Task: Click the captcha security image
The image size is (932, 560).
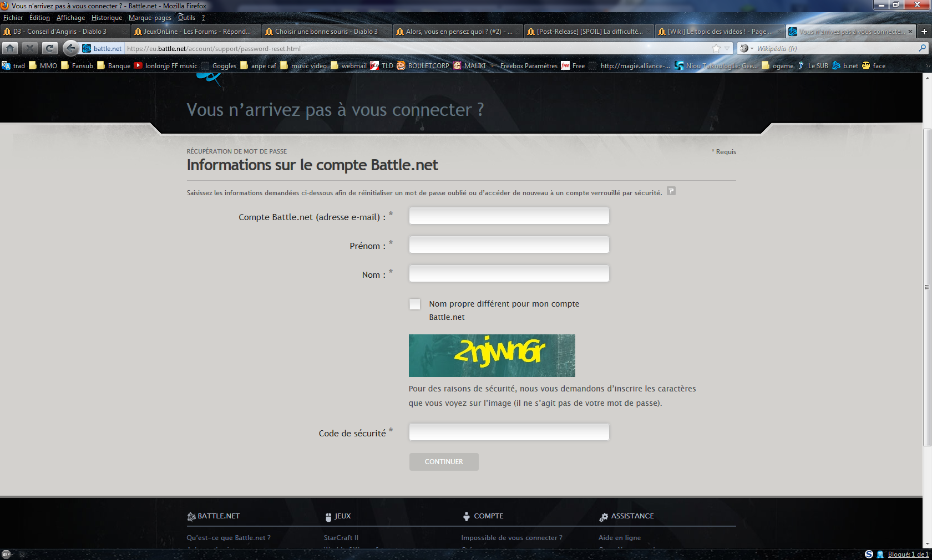Action: (x=492, y=355)
